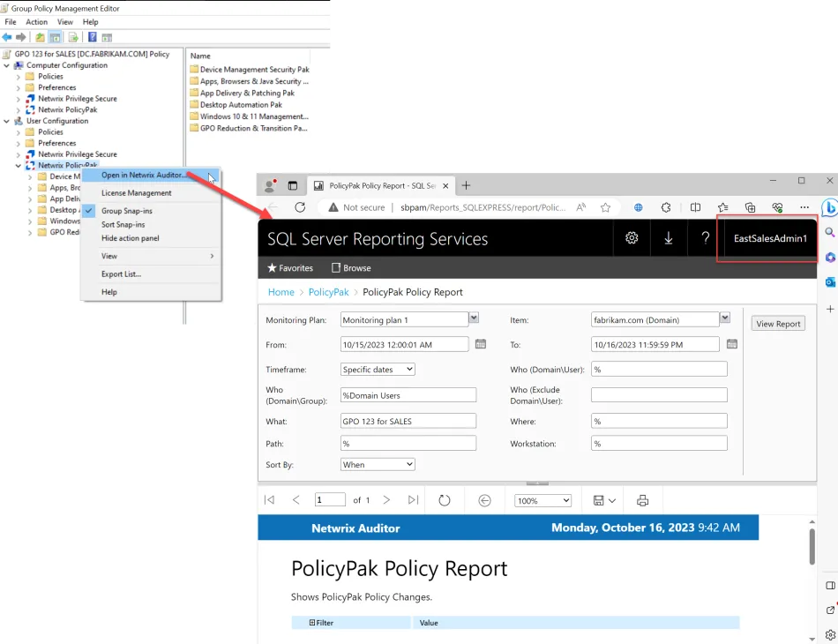Image resolution: width=838 pixels, height=644 pixels.
Task: Open the Browse SSRS tab
Action: coord(351,268)
